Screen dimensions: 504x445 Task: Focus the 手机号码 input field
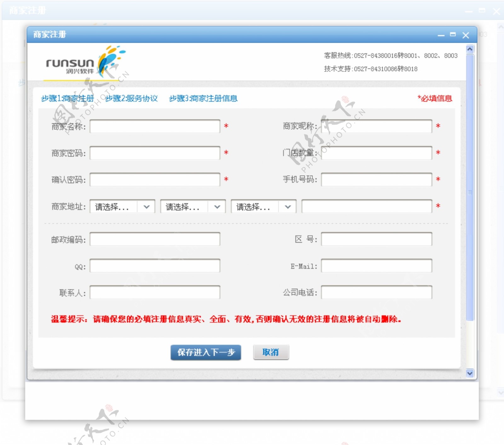pyautogui.click(x=376, y=180)
